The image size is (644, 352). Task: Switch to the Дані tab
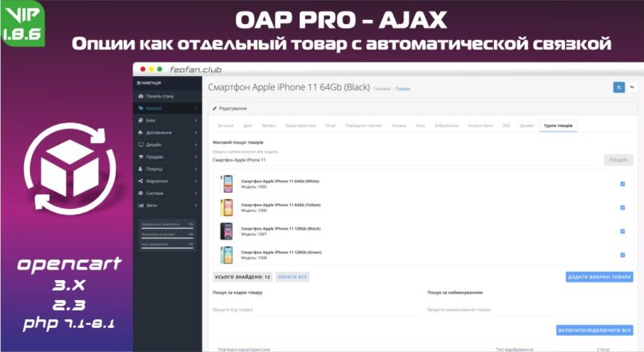[248, 126]
